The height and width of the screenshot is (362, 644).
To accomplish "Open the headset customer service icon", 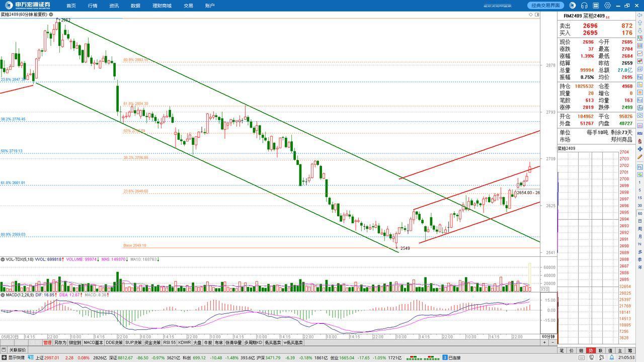I will (x=584, y=6).
